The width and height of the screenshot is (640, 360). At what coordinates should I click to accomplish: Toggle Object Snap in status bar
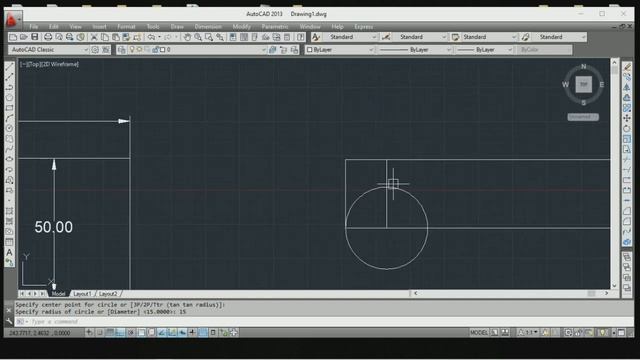[141, 333]
